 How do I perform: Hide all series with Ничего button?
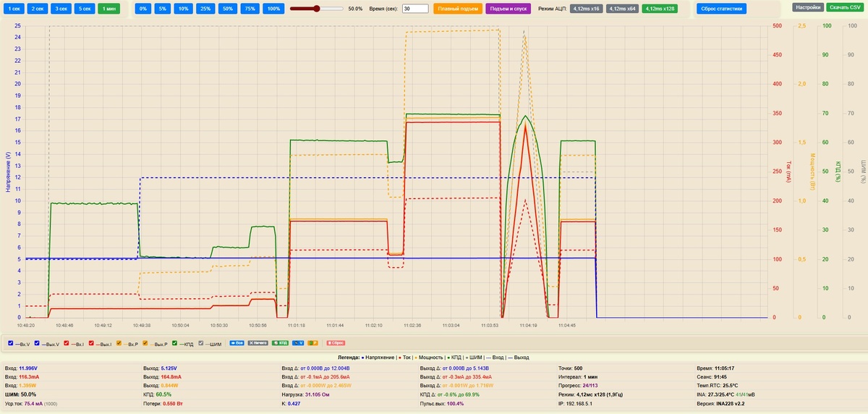(258, 343)
